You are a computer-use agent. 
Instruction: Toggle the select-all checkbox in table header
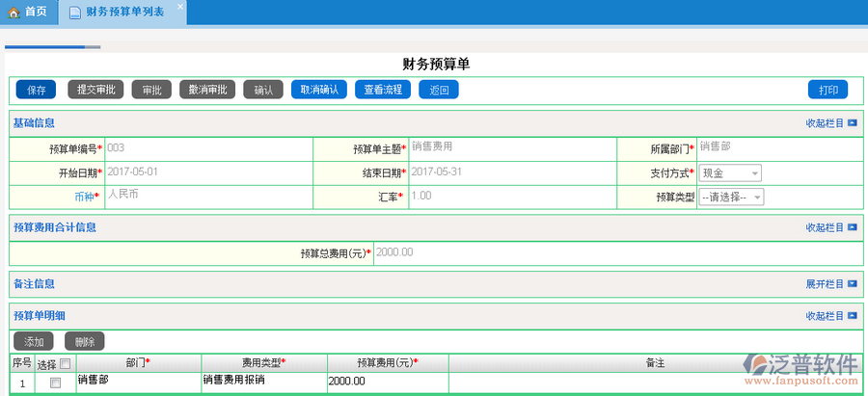pyautogui.click(x=65, y=363)
